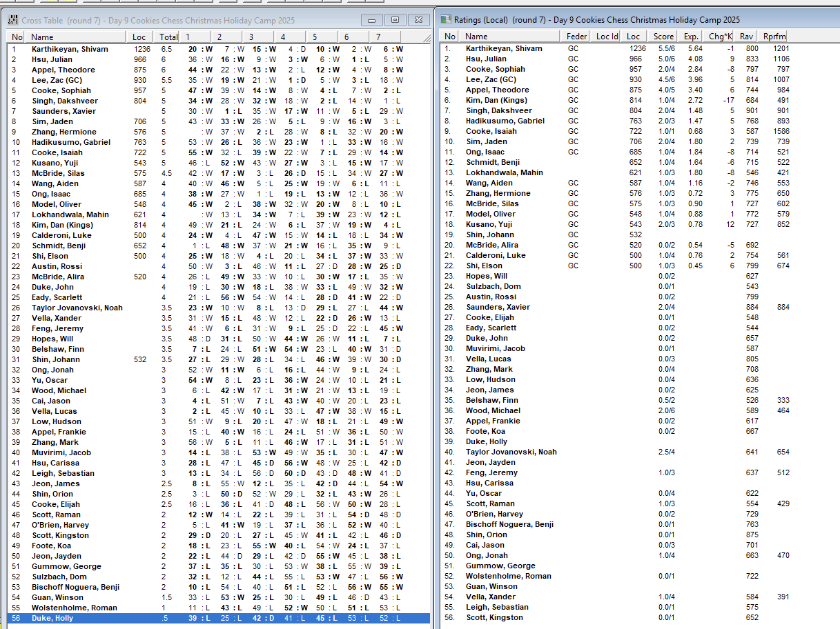Select Scott, Kingston in the Ratings window

pos(494,617)
